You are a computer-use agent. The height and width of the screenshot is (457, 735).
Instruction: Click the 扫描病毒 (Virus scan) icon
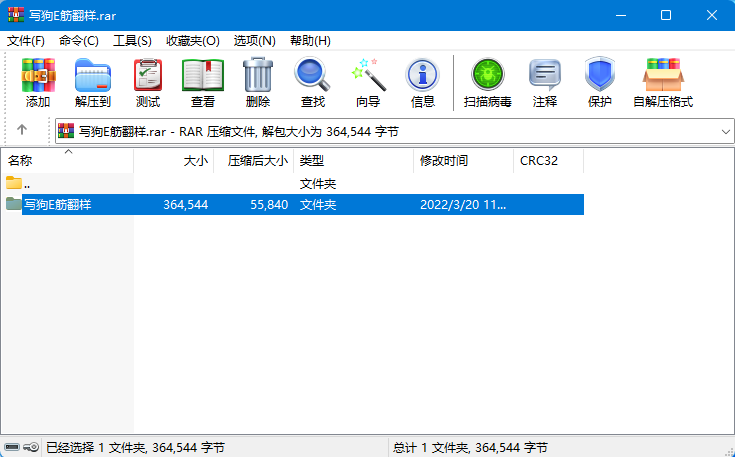pos(488,75)
